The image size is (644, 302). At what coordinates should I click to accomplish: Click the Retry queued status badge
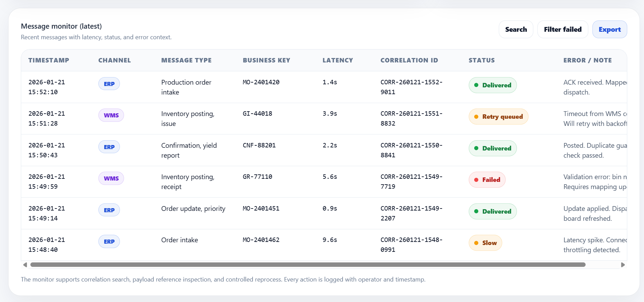click(x=498, y=117)
